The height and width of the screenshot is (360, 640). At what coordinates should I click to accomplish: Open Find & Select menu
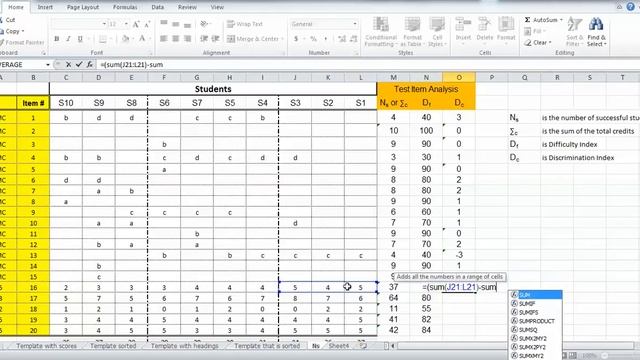596,32
